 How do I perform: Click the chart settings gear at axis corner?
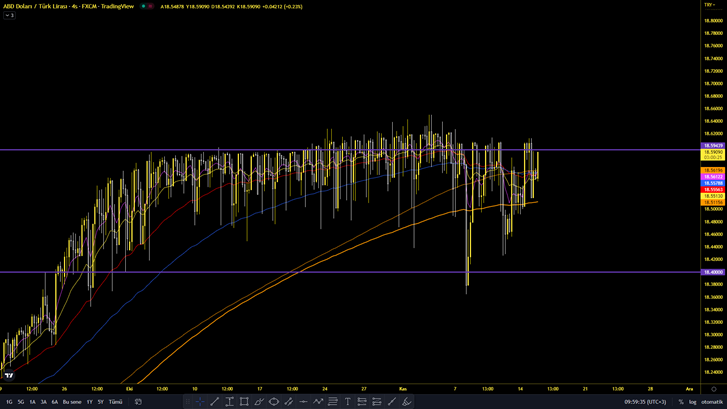[x=714, y=389]
